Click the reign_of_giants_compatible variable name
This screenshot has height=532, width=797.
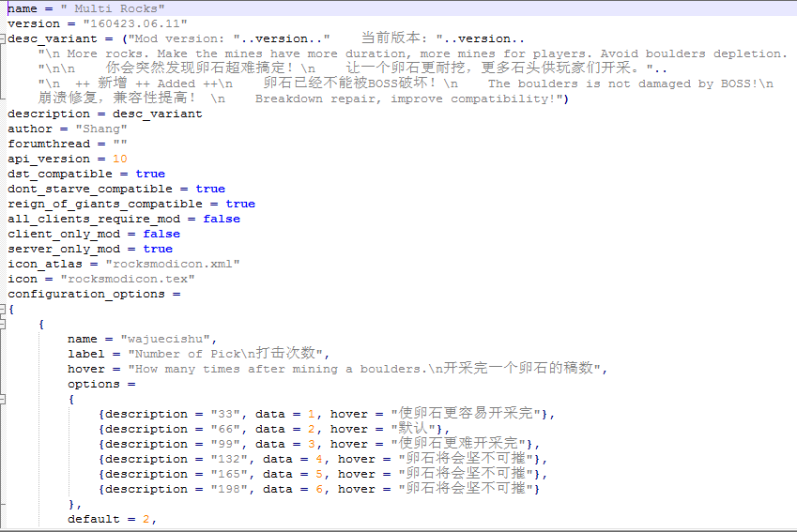coord(105,204)
